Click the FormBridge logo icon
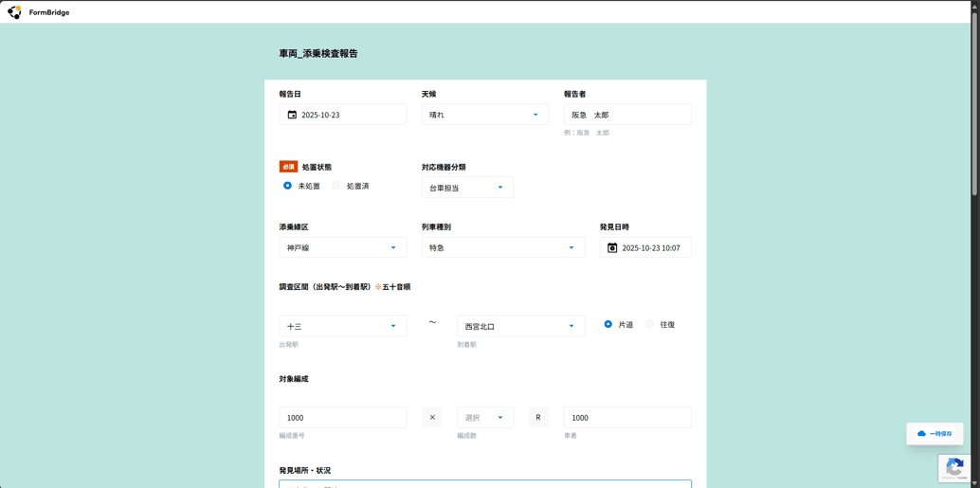 pyautogui.click(x=14, y=12)
